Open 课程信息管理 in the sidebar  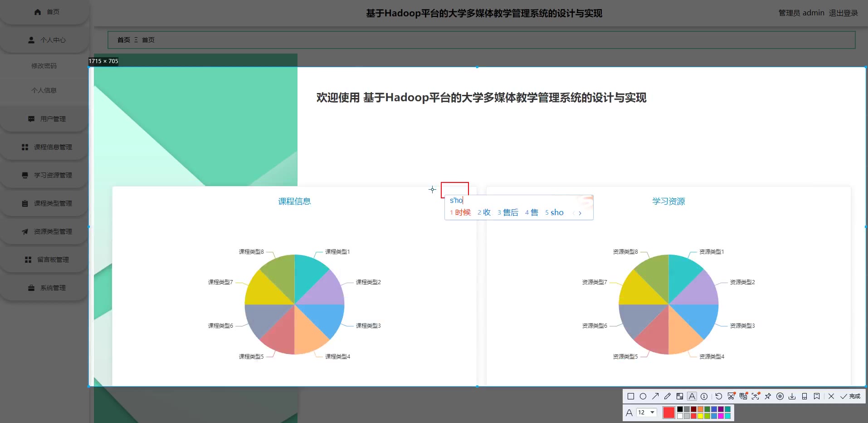[x=44, y=147]
